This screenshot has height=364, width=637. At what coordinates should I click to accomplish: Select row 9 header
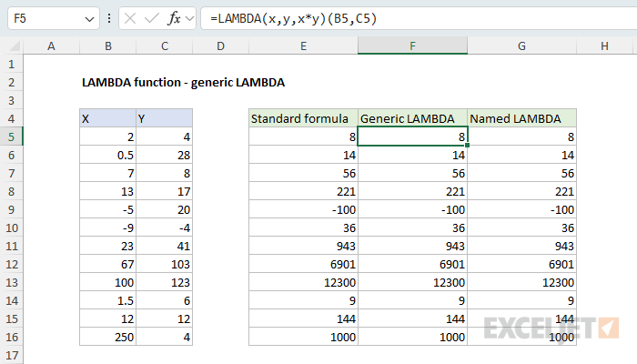(x=11, y=209)
